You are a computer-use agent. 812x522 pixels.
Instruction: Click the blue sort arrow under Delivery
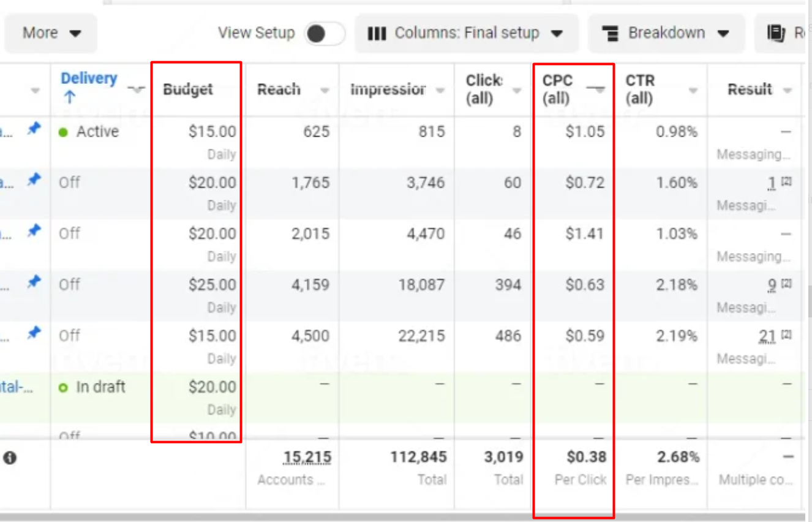click(x=69, y=97)
